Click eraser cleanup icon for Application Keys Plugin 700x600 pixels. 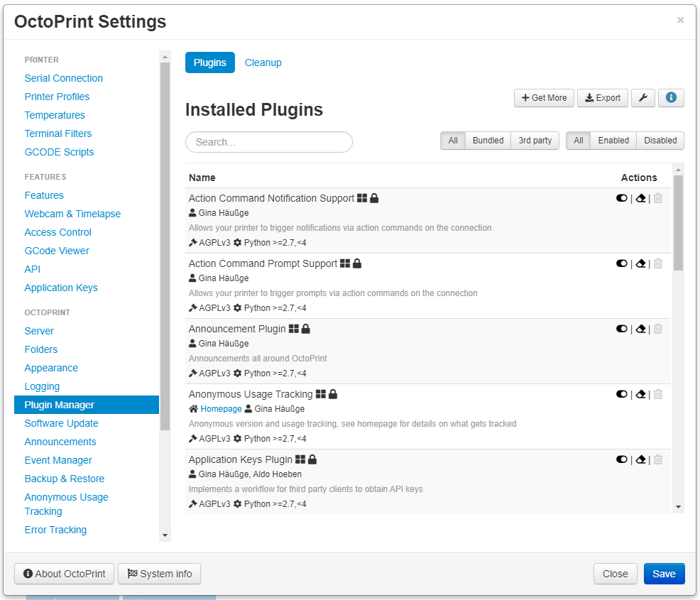click(640, 459)
